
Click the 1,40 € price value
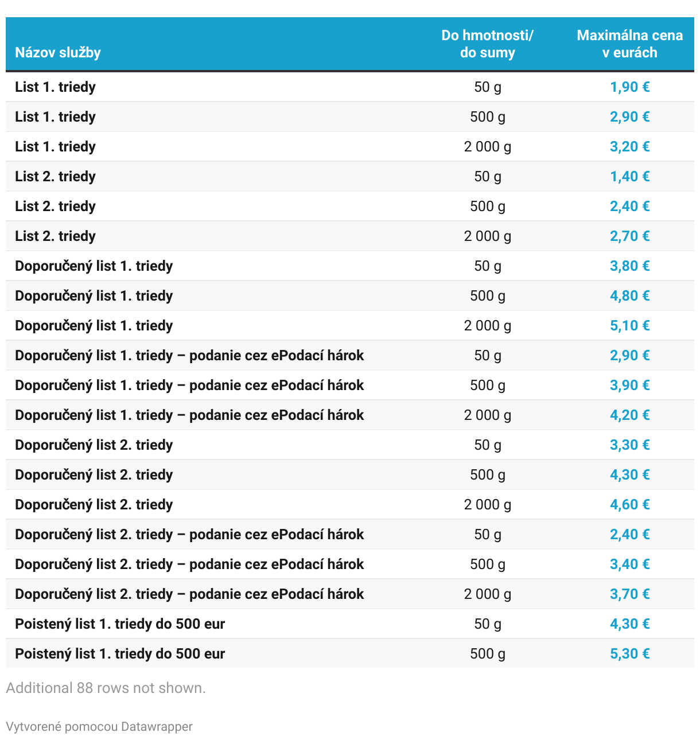pyautogui.click(x=629, y=177)
